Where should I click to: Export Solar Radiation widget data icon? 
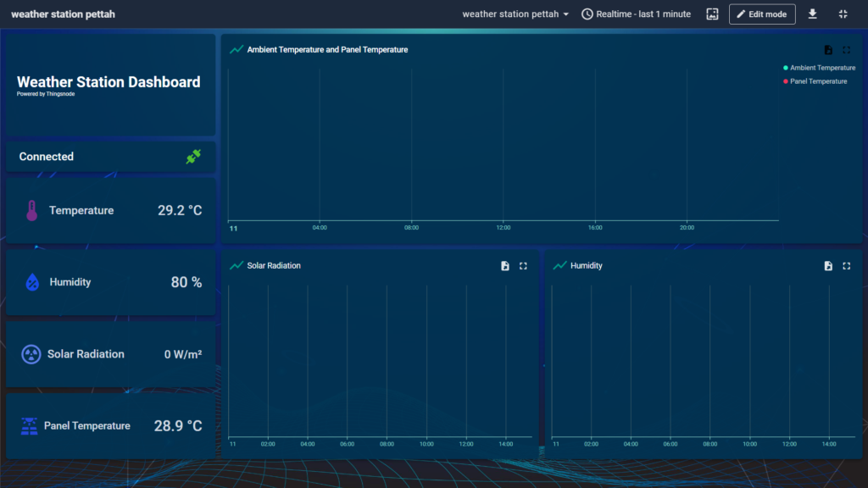pyautogui.click(x=505, y=266)
